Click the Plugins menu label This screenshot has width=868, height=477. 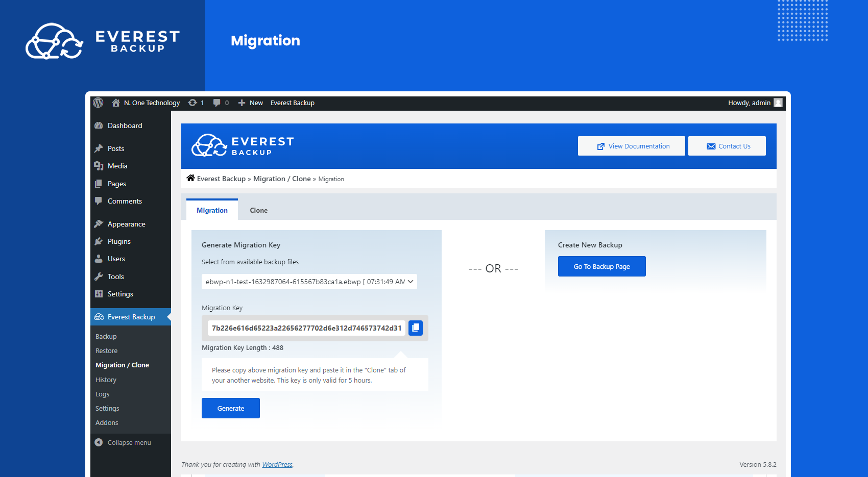(x=119, y=241)
